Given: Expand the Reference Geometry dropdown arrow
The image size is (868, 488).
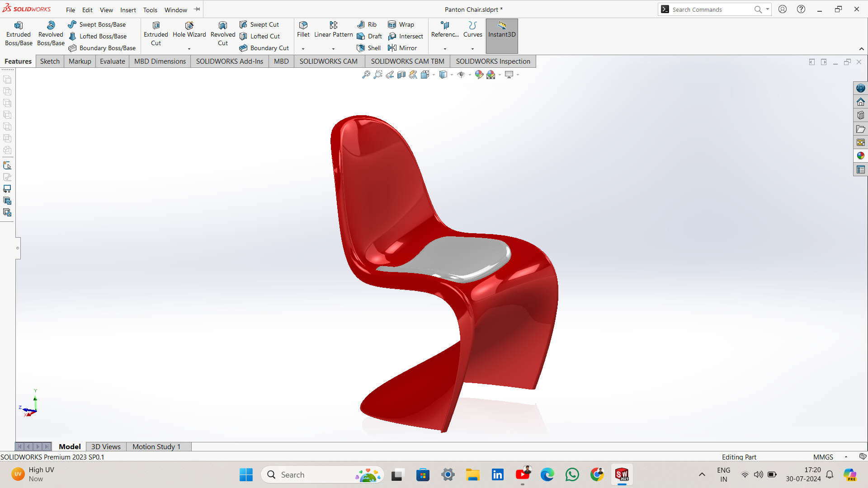Looking at the screenshot, I should [x=445, y=48].
